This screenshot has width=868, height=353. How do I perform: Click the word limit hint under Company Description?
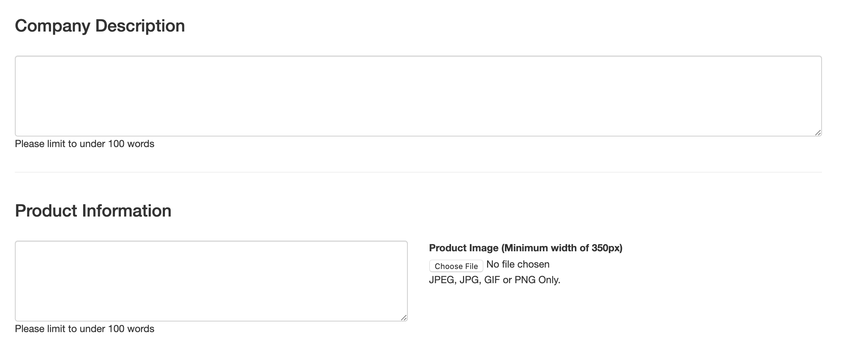click(85, 144)
